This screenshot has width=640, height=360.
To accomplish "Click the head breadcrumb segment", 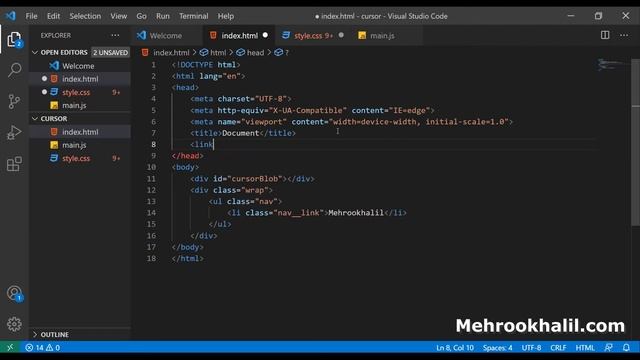I will 255,53.
